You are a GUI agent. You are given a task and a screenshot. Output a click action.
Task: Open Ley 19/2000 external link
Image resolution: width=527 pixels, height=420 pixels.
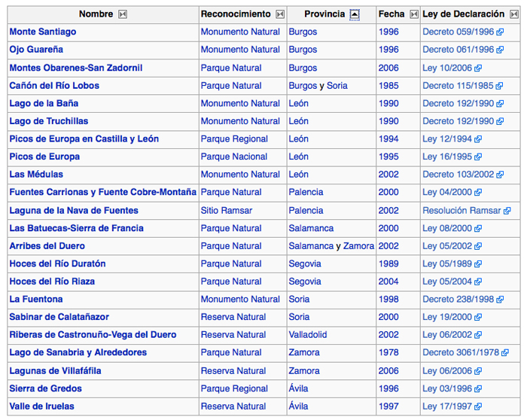(x=452, y=317)
